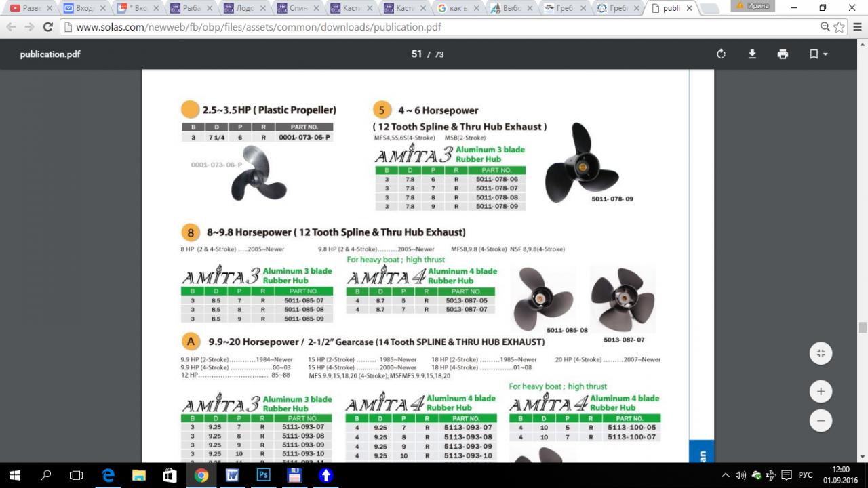The image size is (868, 488).
Task: Bookmark this page with star icon
Action: click(840, 27)
